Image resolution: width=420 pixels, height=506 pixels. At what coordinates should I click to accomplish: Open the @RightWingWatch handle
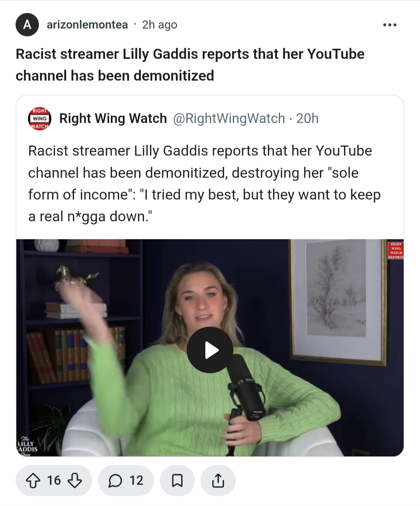[x=229, y=118]
